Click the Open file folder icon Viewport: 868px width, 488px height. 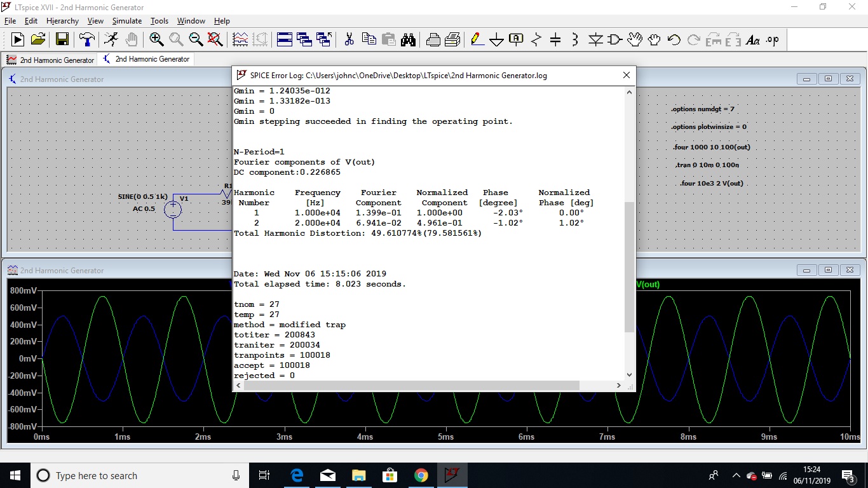tap(38, 39)
